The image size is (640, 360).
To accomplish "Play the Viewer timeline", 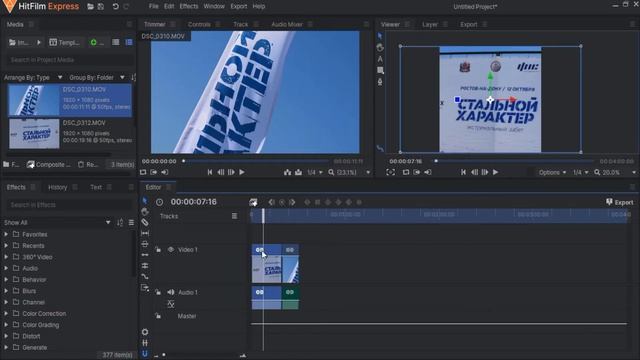I will pyautogui.click(x=495, y=172).
